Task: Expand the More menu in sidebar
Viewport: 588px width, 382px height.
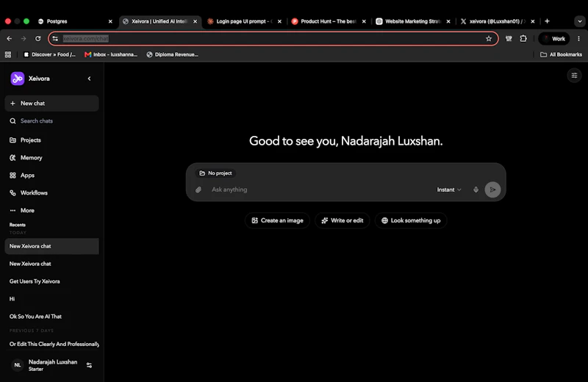Action: click(x=51, y=210)
